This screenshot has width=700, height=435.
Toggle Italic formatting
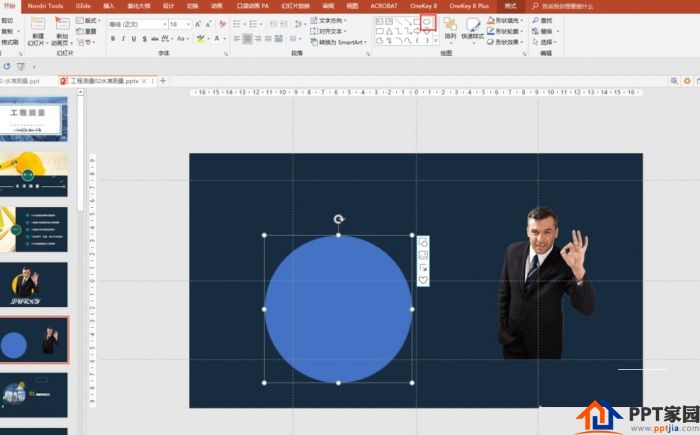(123, 39)
